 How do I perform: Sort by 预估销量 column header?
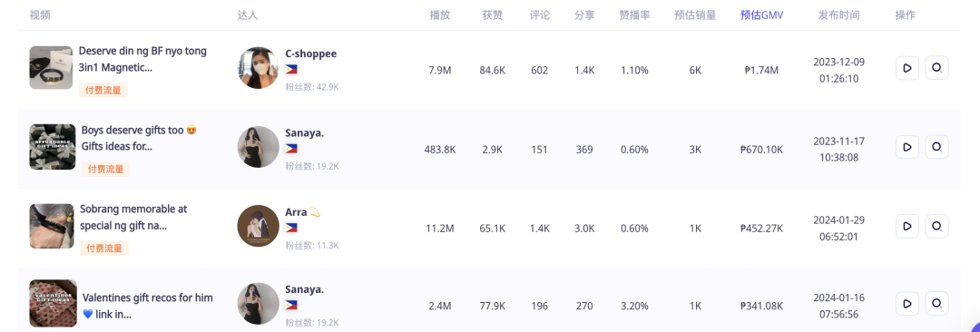pyautogui.click(x=695, y=15)
